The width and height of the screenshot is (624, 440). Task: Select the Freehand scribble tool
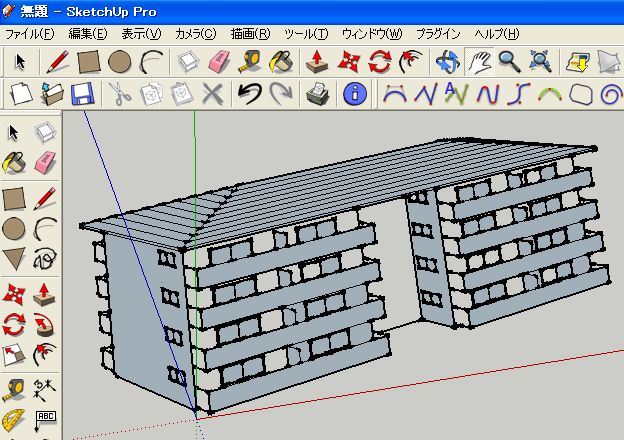(45, 259)
